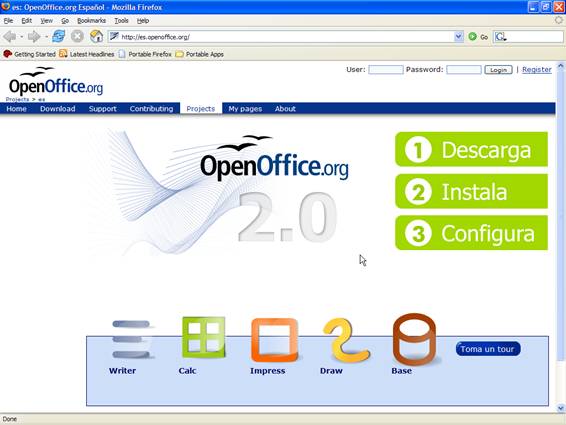Open the Edit menu

26,21
